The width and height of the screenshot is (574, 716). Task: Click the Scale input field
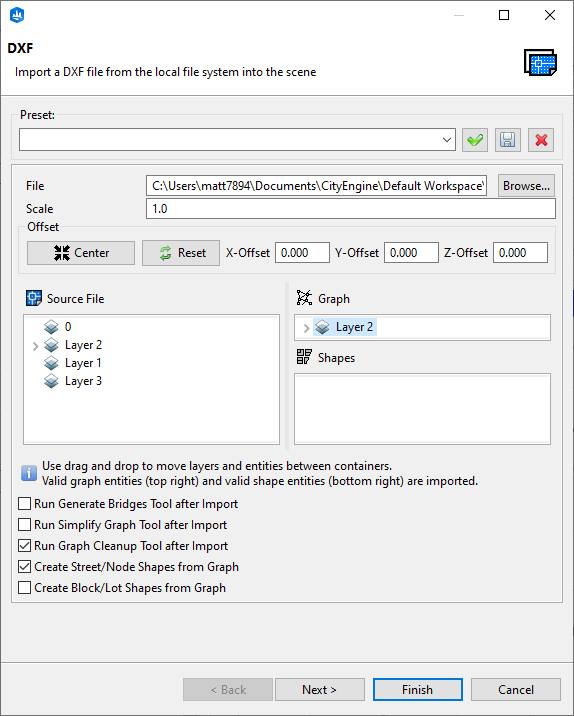351,209
